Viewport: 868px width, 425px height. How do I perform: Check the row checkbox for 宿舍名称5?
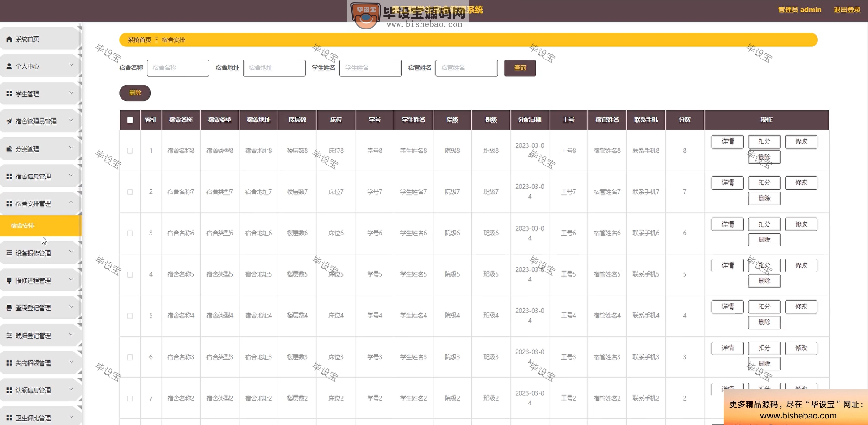(x=130, y=275)
